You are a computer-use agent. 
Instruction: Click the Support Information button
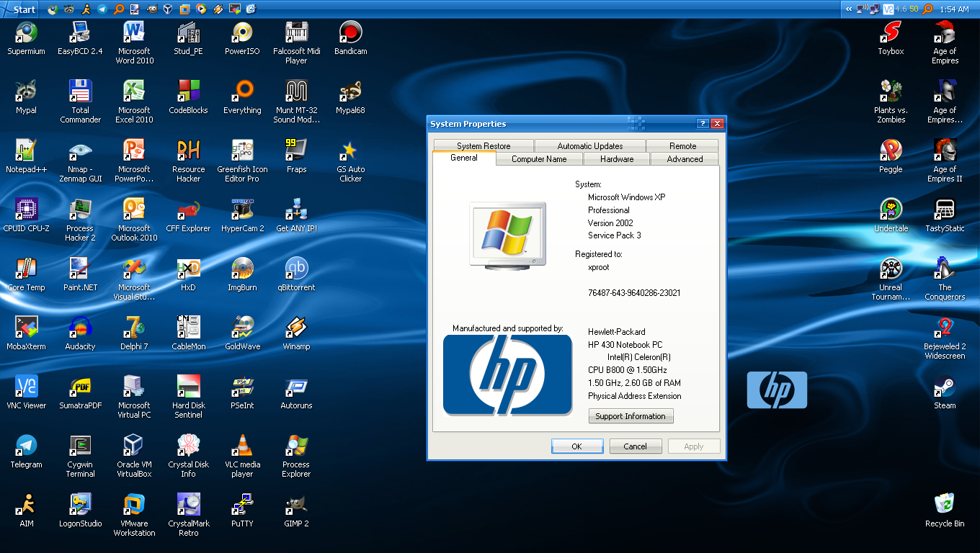(631, 416)
